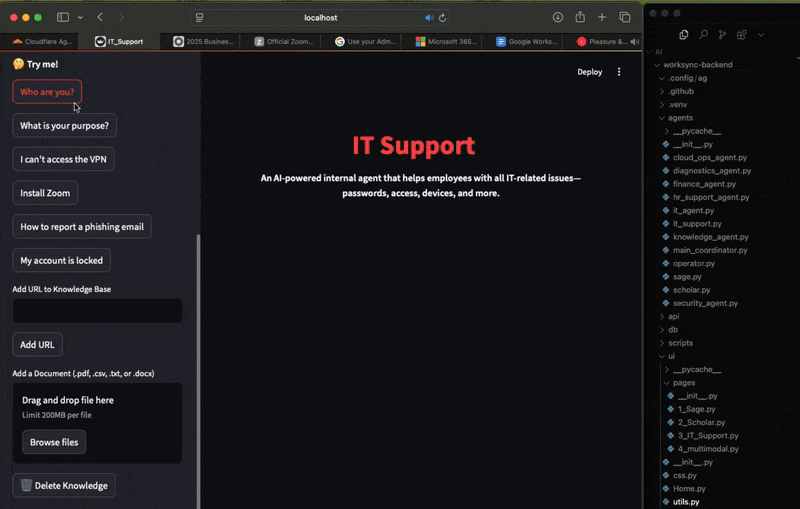The image size is (800, 509).
Task: Open the Search view icon
Action: (704, 34)
